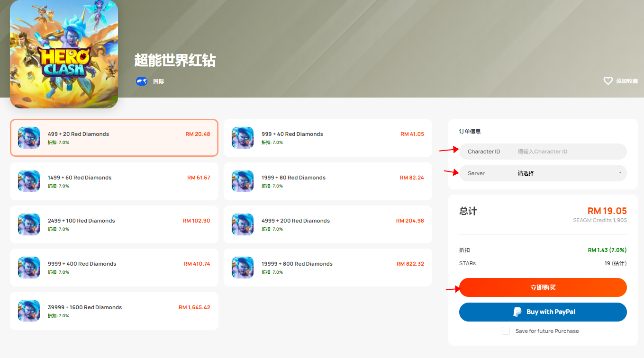
Task: Click the international region globe icon
Action: pos(142,81)
